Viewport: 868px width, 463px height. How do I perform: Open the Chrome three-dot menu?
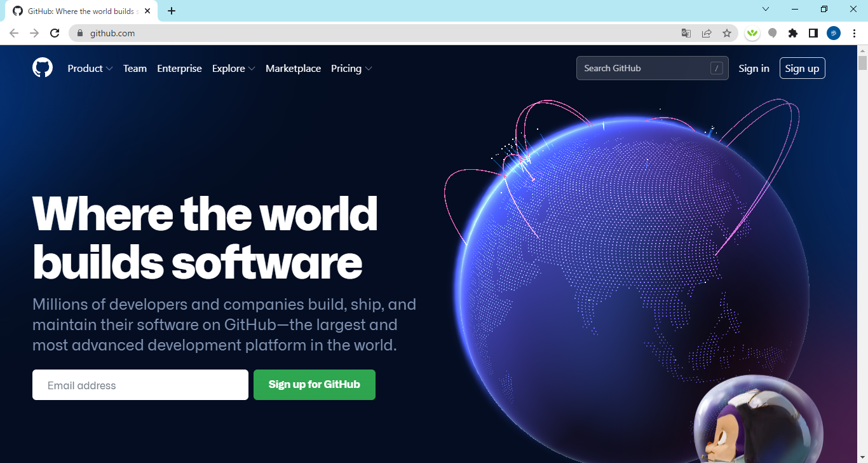(854, 33)
